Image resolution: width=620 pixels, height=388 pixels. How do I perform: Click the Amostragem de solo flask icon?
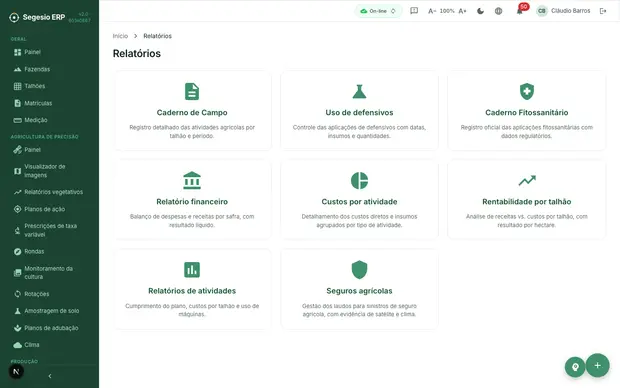click(x=17, y=311)
